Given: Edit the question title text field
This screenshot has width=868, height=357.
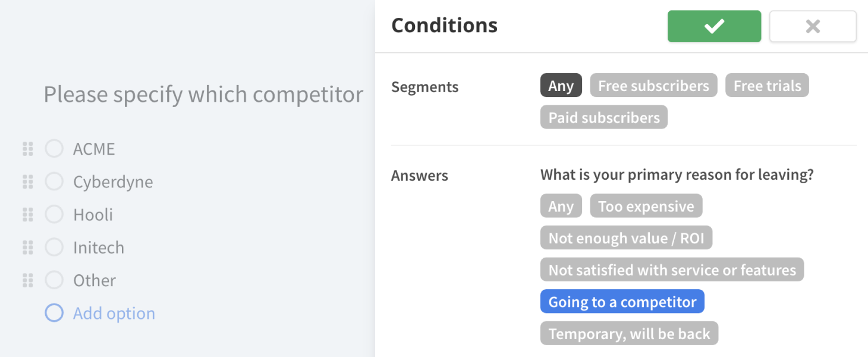Looking at the screenshot, I should pos(203,95).
